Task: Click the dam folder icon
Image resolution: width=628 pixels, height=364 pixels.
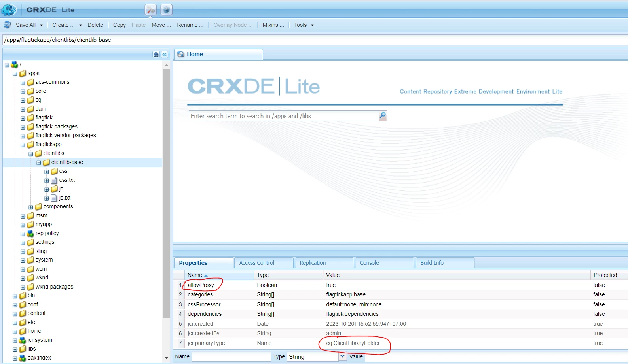Action: 30,109
